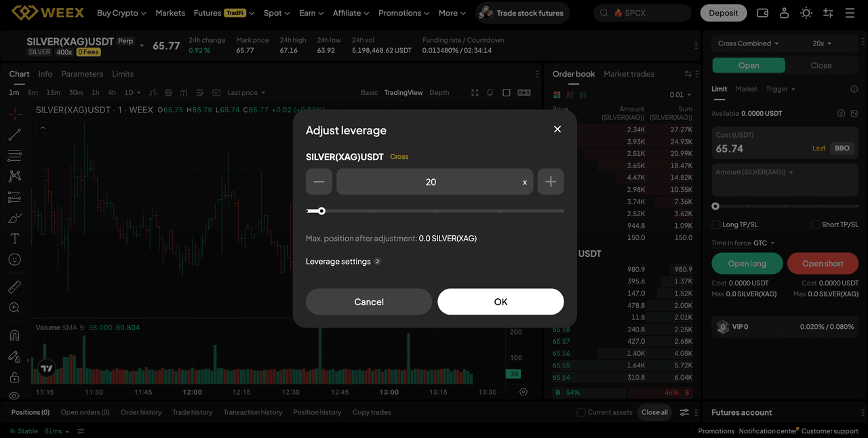
Task: Switch chart to Depth view
Action: coord(439,93)
